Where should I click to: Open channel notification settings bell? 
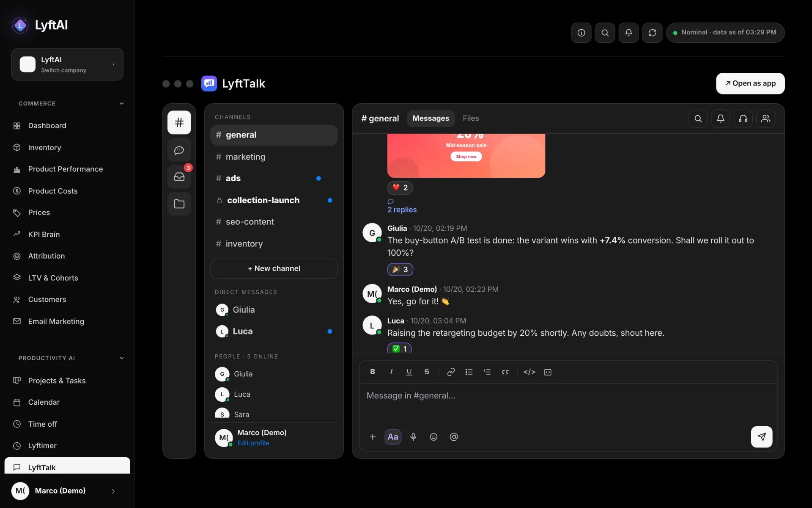coord(721,119)
